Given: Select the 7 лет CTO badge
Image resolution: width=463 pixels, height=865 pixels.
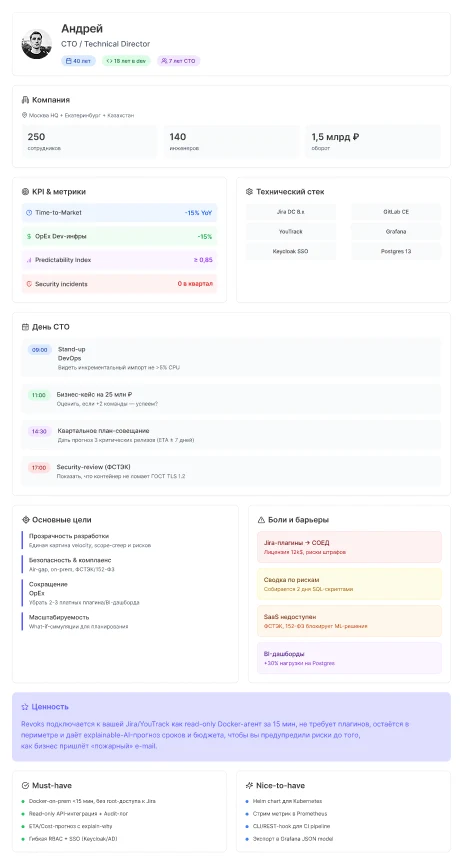Looking at the screenshot, I should 178,61.
